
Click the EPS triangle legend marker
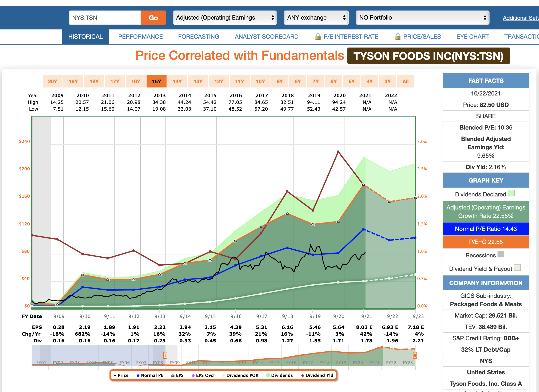click(173, 375)
